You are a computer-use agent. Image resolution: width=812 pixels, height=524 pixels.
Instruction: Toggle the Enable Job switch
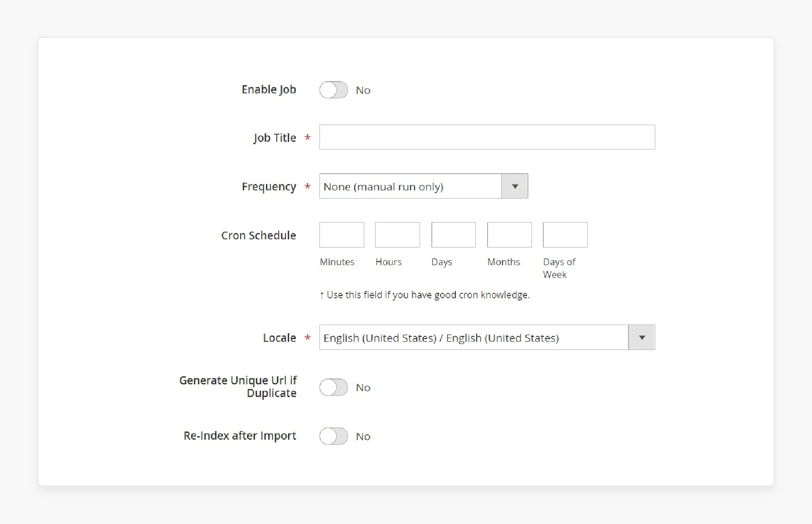point(333,90)
